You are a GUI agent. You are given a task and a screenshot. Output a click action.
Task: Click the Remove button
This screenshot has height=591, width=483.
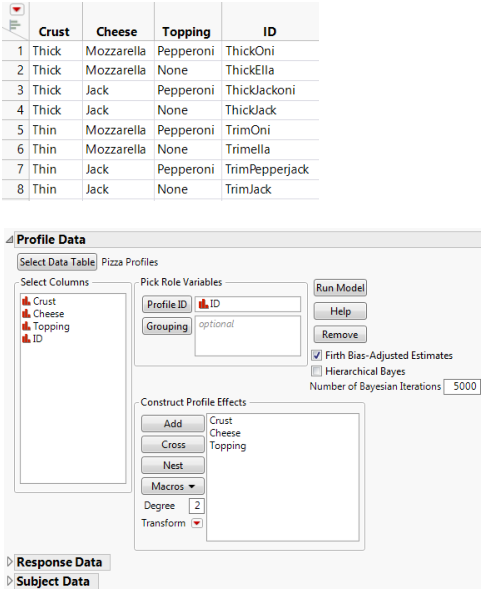[340, 334]
